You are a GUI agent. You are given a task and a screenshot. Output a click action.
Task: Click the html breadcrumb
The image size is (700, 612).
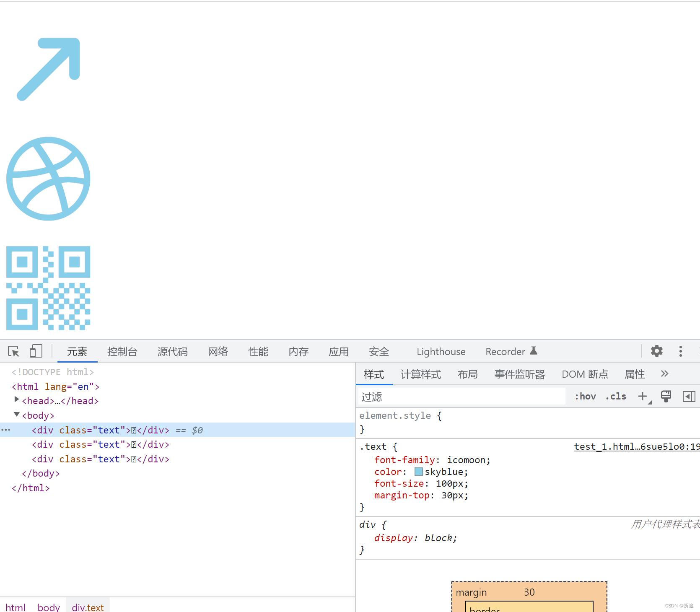(16, 607)
